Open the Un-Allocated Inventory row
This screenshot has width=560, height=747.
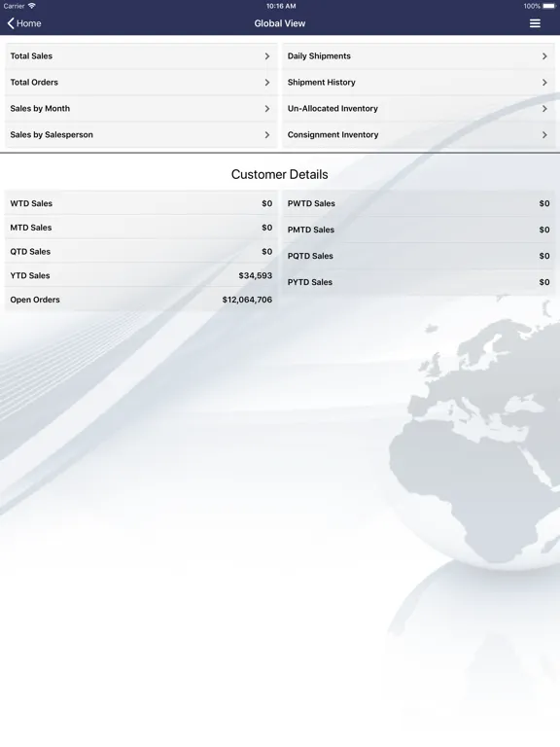(x=419, y=109)
